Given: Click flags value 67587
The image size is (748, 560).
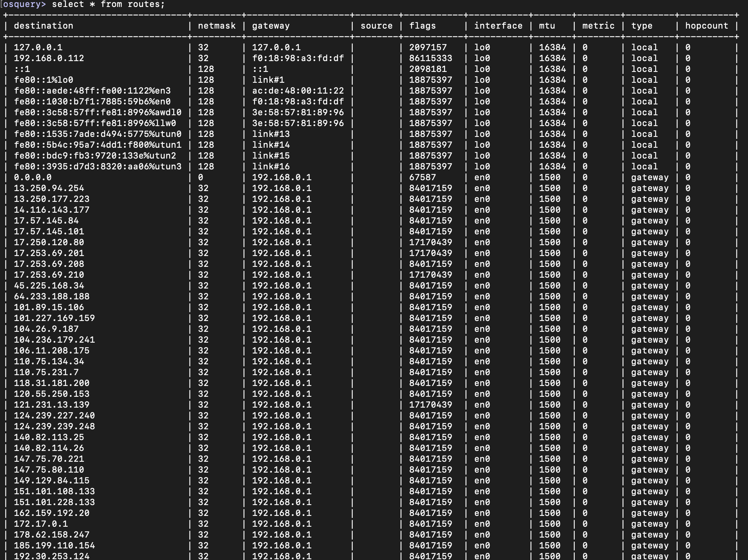Looking at the screenshot, I should 422,178.
